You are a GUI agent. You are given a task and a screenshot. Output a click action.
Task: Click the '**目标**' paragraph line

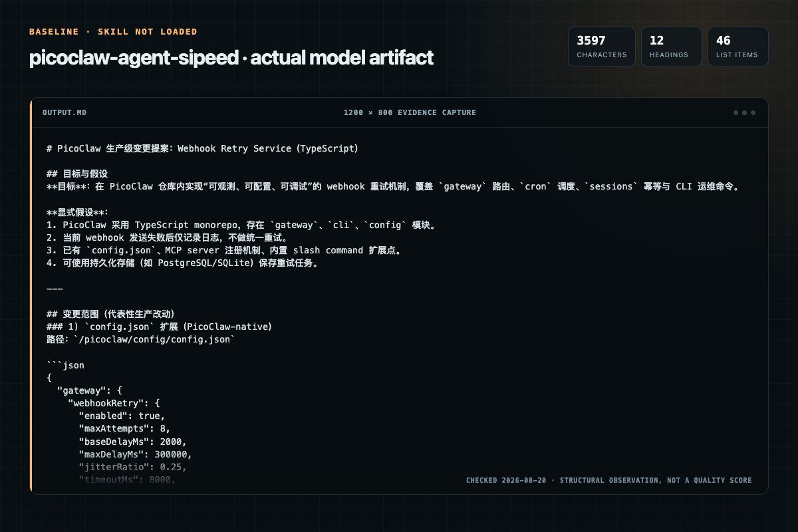[x=393, y=187]
